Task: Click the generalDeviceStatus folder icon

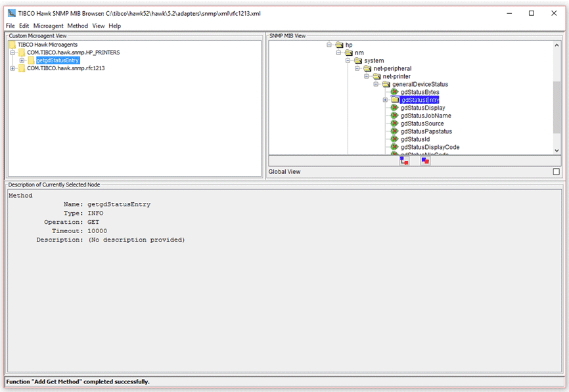Action: tap(386, 84)
